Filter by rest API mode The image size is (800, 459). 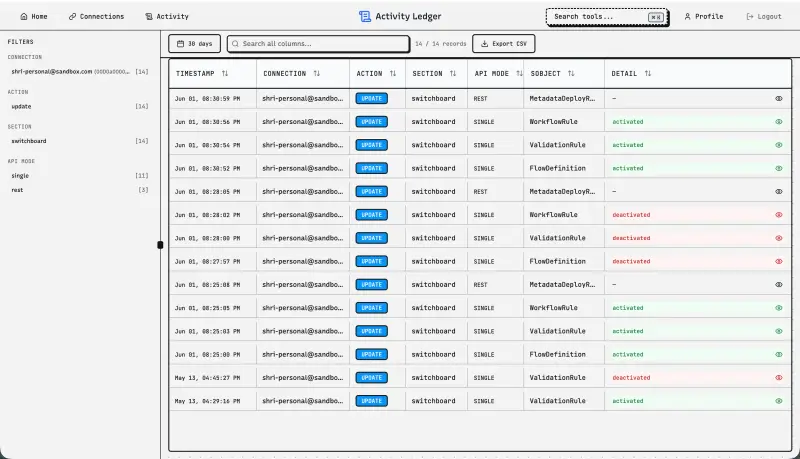click(80, 190)
